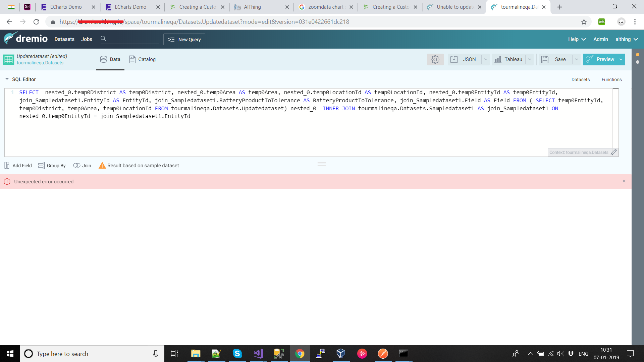Collapse the SQL Editor section
Image resolution: width=644 pixels, height=362 pixels.
pyautogui.click(x=7, y=79)
